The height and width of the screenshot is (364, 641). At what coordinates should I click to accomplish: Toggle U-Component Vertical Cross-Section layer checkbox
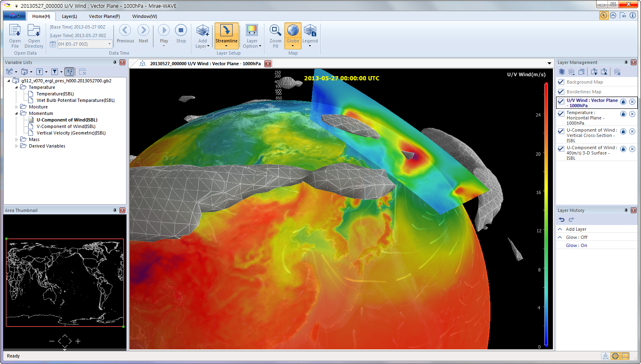coord(561,131)
